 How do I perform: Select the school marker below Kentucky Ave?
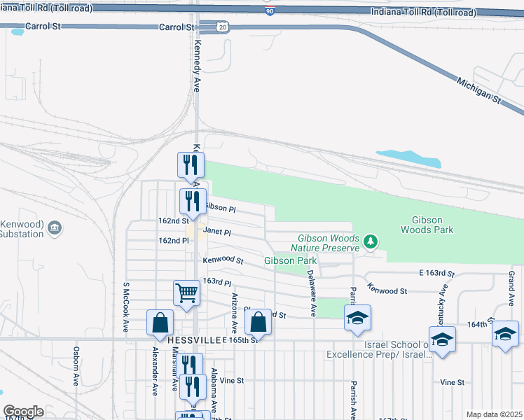pos(443,339)
